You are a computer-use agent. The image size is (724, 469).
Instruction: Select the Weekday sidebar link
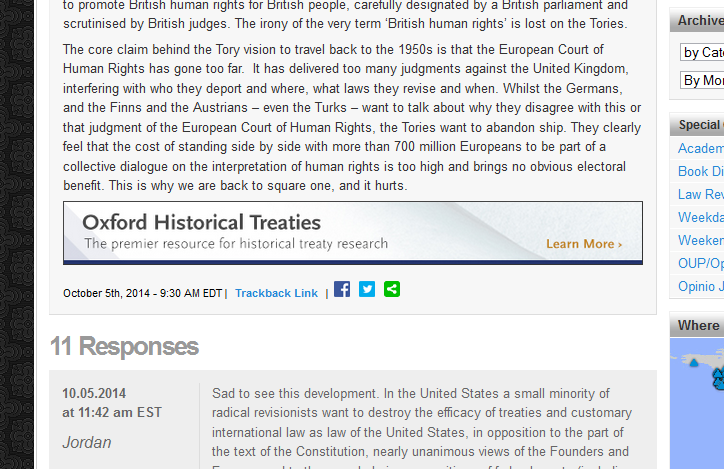(x=701, y=217)
